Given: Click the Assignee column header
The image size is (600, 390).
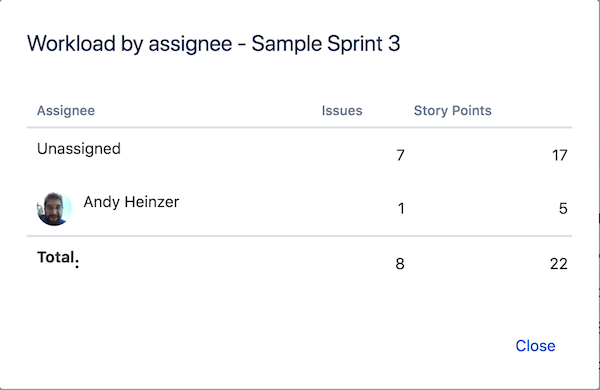Looking at the screenshot, I should [x=66, y=111].
